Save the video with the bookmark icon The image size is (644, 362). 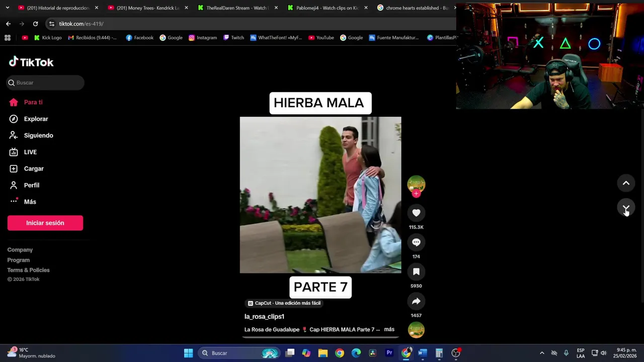point(416,272)
